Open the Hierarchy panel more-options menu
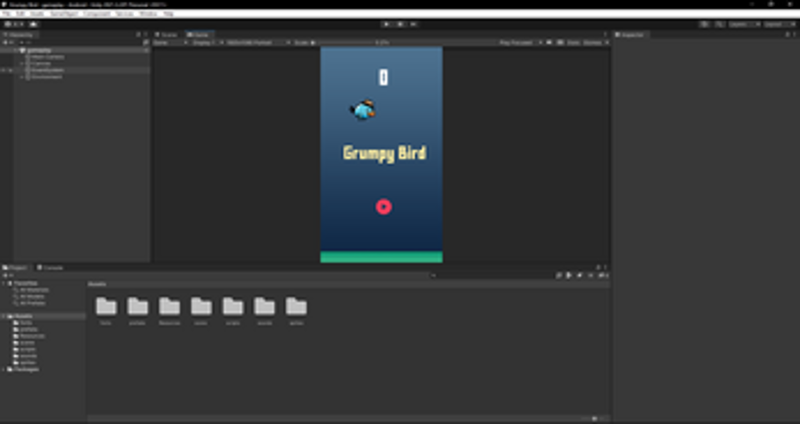 coord(146,35)
